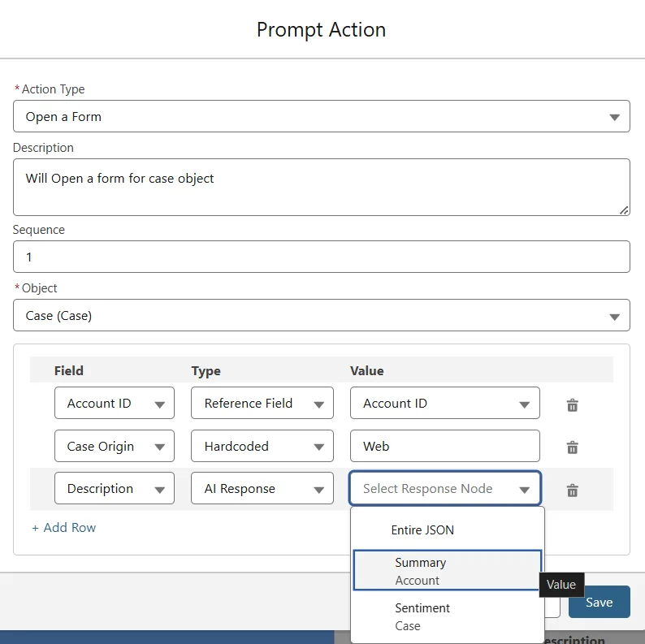645x644 pixels.
Task: Change the Reference Field type dropdown
Action: coord(262,404)
